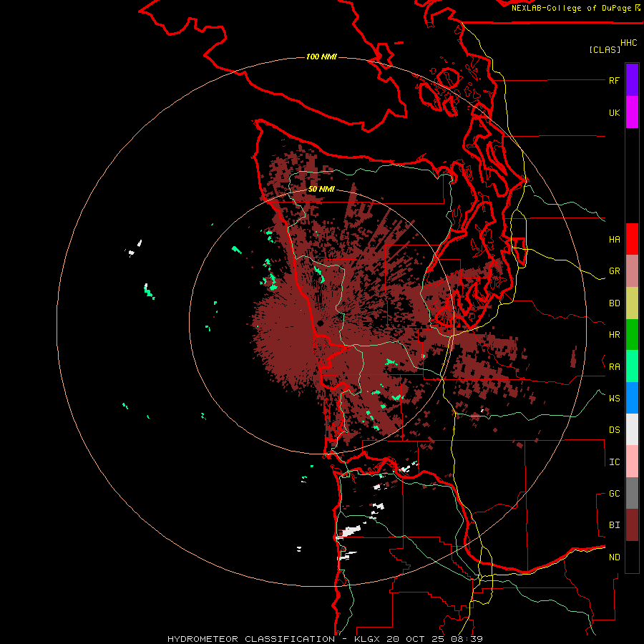Click the NEXLAB-College of DuPage credit text
Viewport: 644px width, 644px height.
tap(572, 8)
